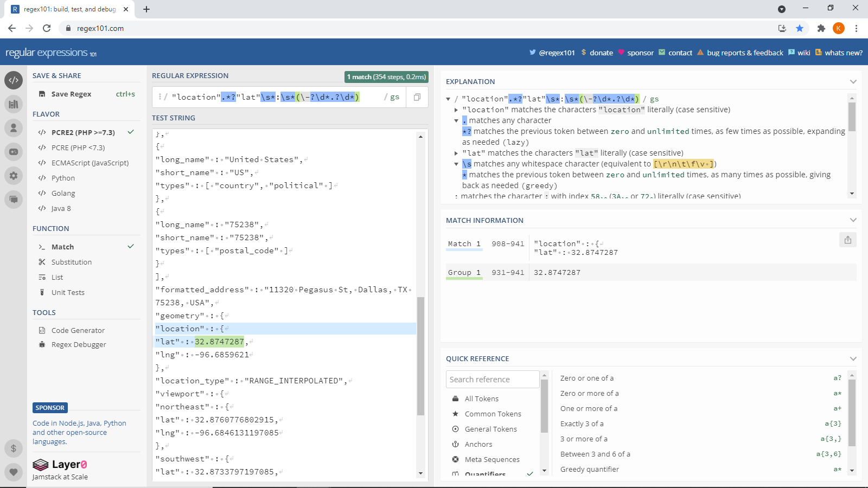
Task: Switch function to Substitution
Action: (x=72, y=262)
